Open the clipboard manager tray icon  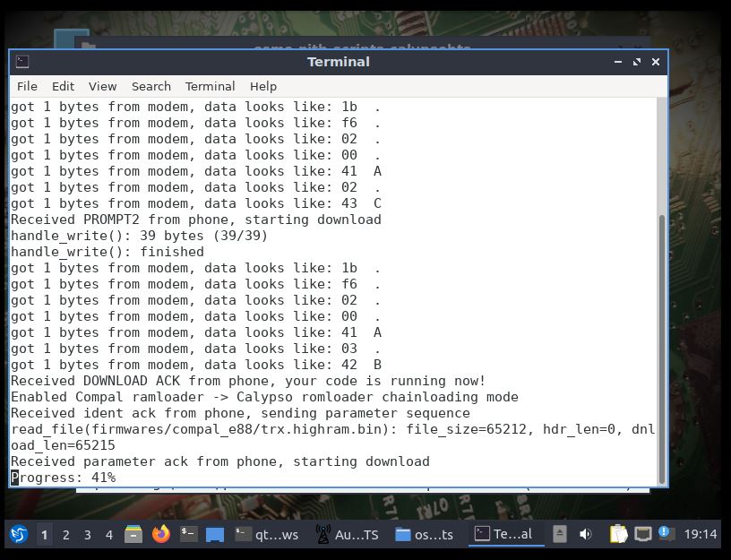pos(618,534)
